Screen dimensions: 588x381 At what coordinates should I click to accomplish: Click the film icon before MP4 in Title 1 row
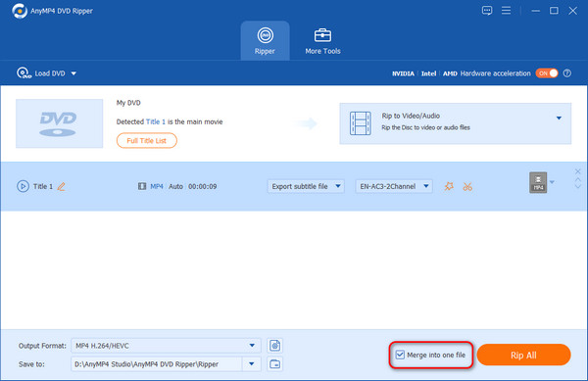(142, 186)
